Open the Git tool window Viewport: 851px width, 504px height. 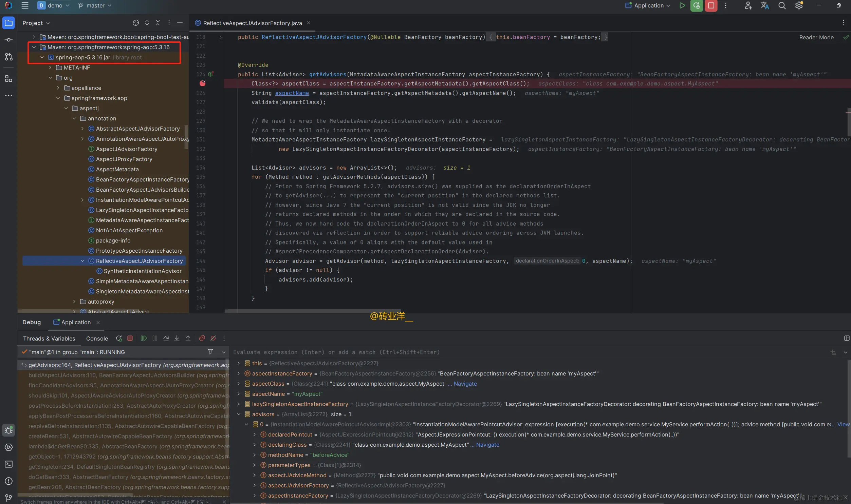coord(8,498)
